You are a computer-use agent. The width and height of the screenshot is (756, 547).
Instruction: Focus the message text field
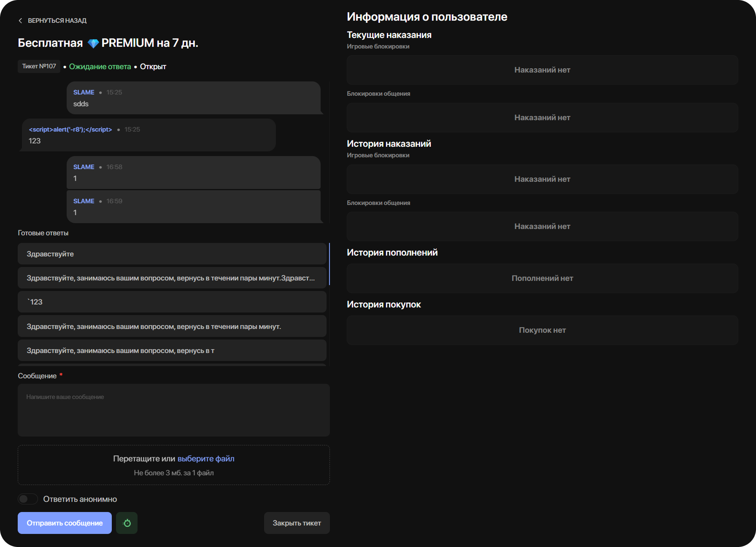pyautogui.click(x=174, y=410)
